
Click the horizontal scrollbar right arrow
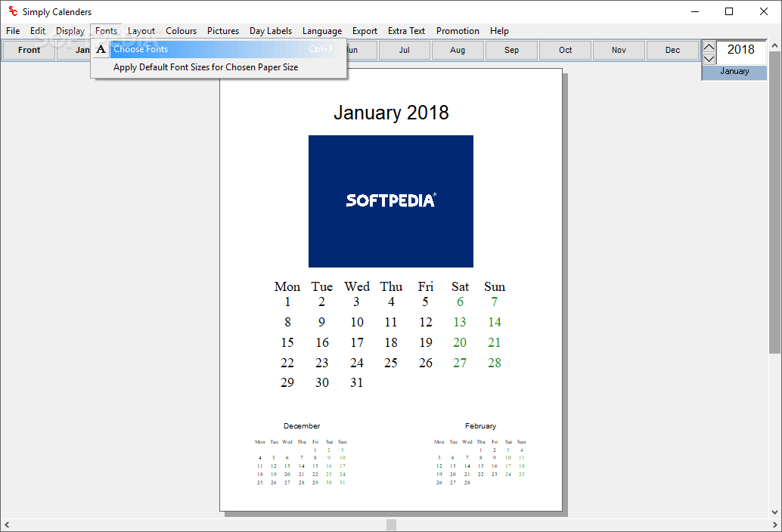(x=774, y=524)
